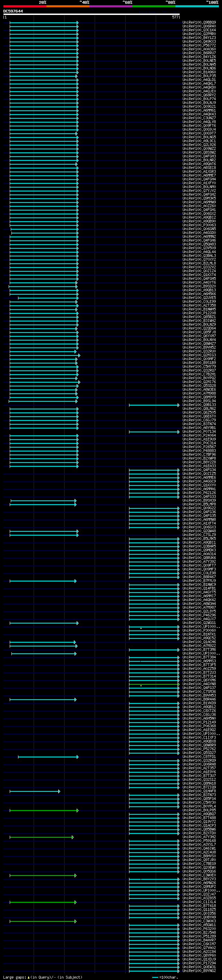Click the green alignment bar for UniRef100_C1IXL4
The width and height of the screenshot is (222, 980).
43,902
